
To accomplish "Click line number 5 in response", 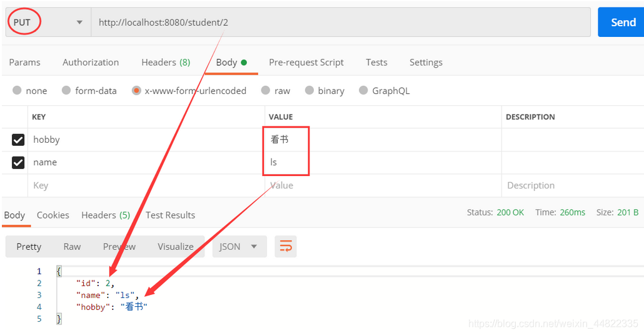I will pyautogui.click(x=39, y=319).
